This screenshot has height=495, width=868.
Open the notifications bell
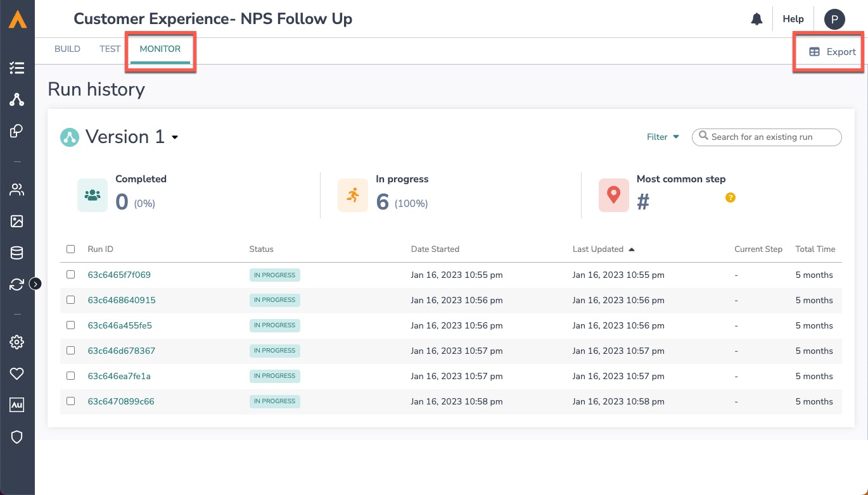click(756, 20)
